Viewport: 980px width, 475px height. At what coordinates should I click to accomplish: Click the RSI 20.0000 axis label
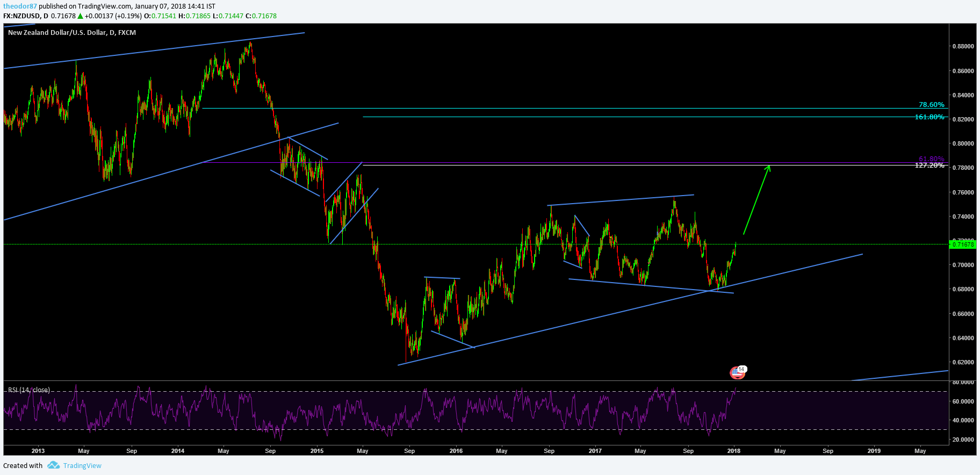963,440
